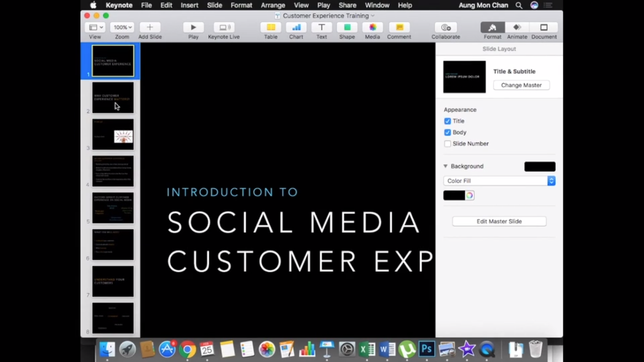Click the black background preview swatch
The height and width of the screenshot is (362, 644).
540,166
